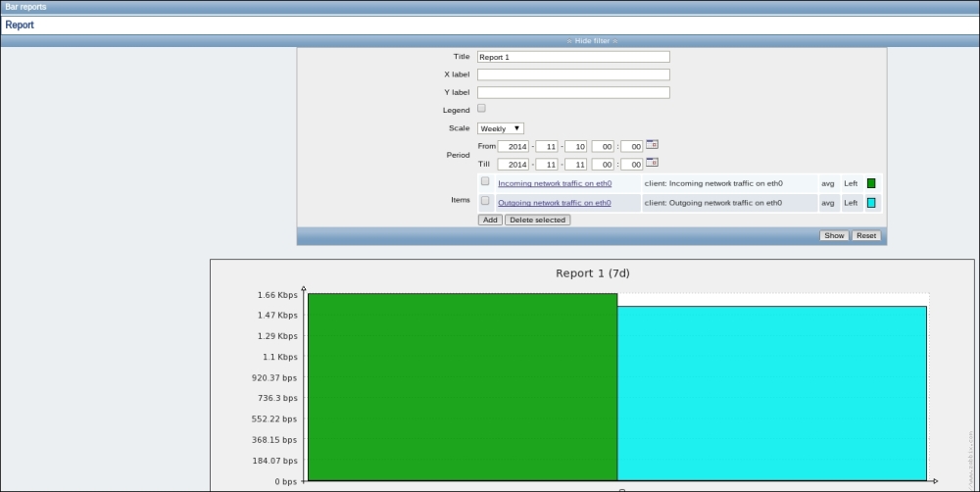Open Outgoing network traffic on eth0 link
This screenshot has height=492, width=980.
point(555,203)
